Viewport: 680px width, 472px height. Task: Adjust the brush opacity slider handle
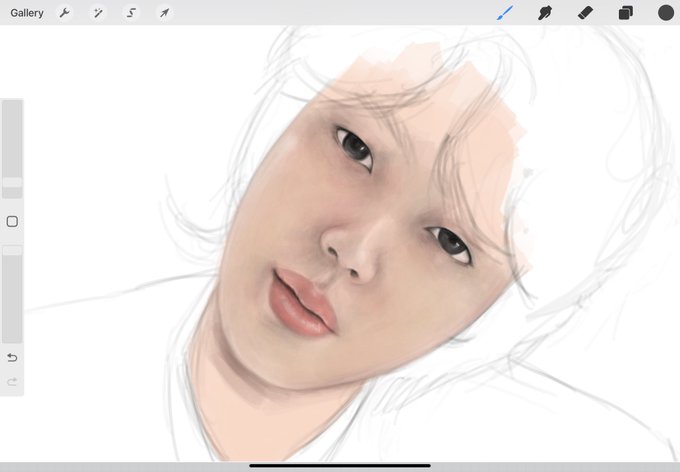pos(12,250)
